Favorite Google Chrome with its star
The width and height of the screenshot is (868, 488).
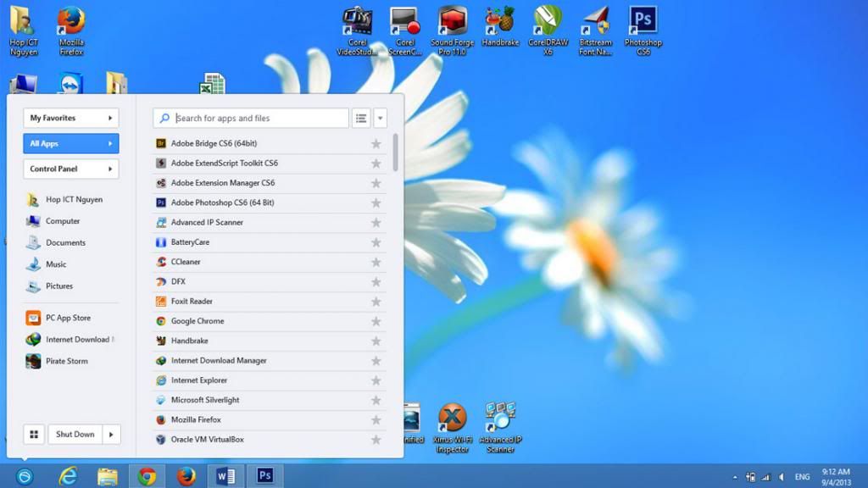[x=376, y=321]
